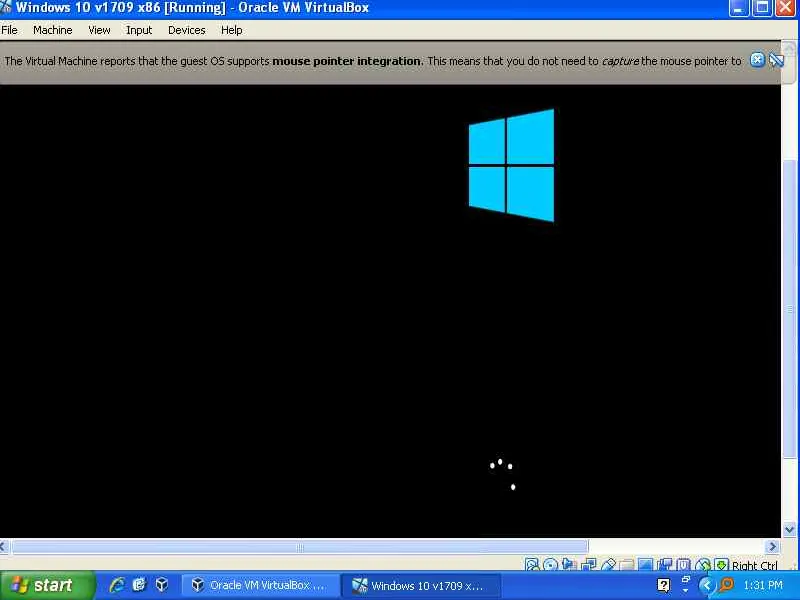This screenshot has height=600, width=800.
Task: Click the orange magnifier tray icon
Action: (x=727, y=584)
